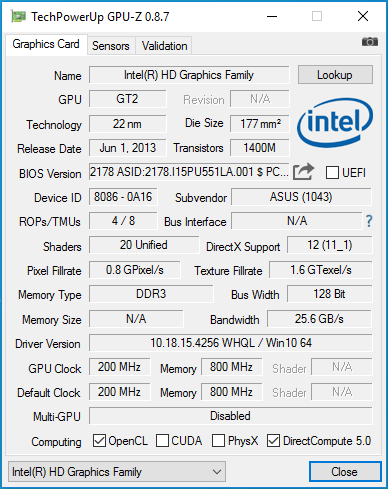Click the Intel logo

[x=335, y=123]
